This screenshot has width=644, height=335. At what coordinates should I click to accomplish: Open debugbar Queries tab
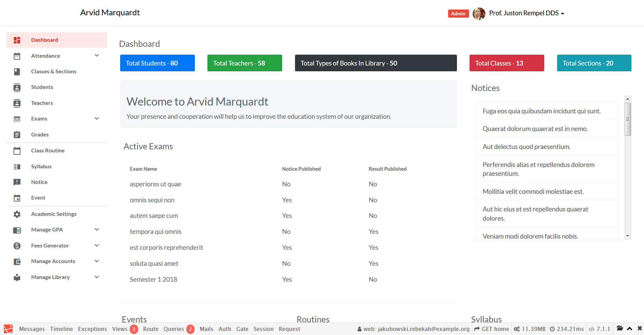(x=179, y=329)
